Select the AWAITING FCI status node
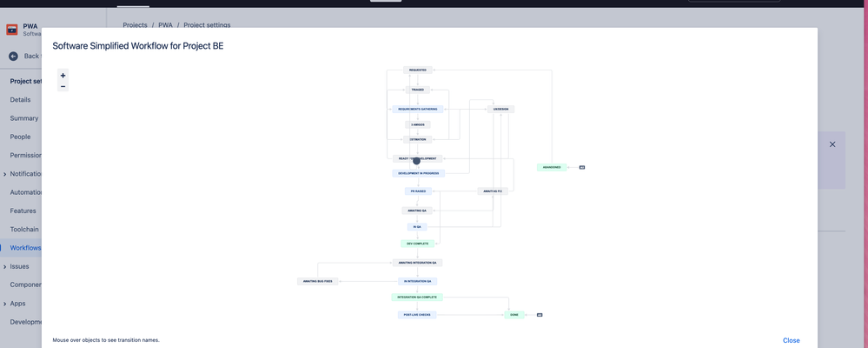The width and height of the screenshot is (868, 348). [492, 191]
